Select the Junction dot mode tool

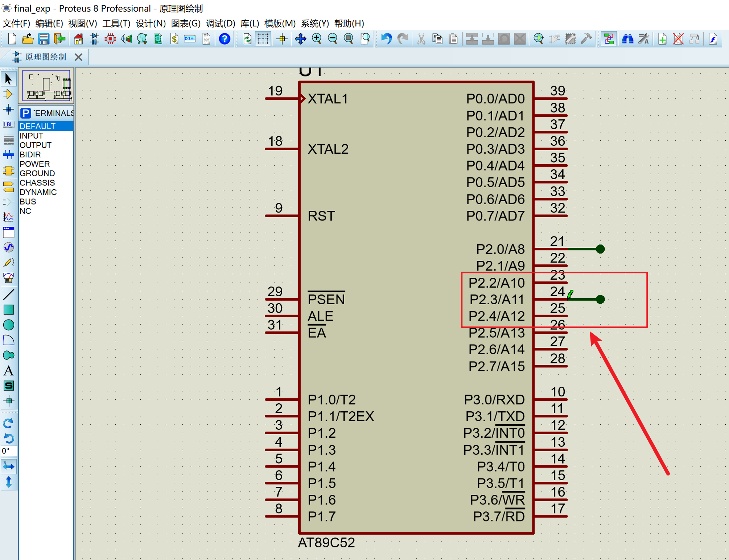tap(8, 109)
